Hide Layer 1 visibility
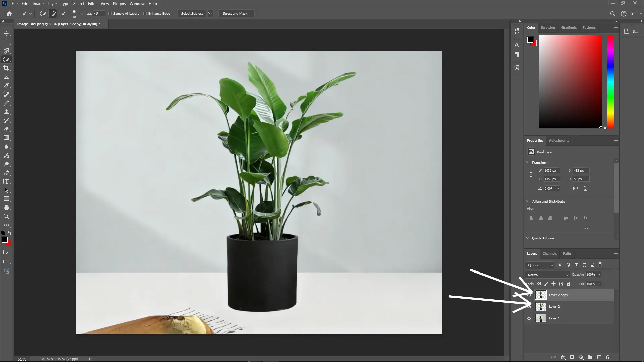Image resolution: width=644 pixels, height=362 pixels. 529,318
